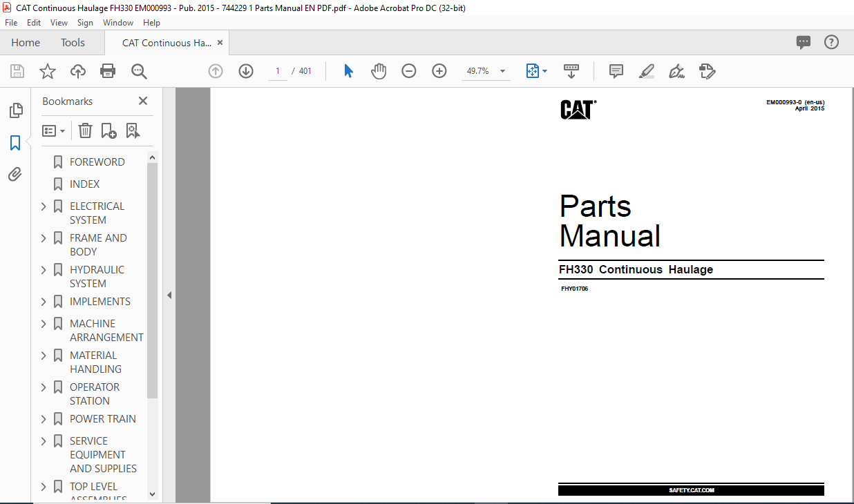
Task: Click the current page number field
Action: coord(278,71)
